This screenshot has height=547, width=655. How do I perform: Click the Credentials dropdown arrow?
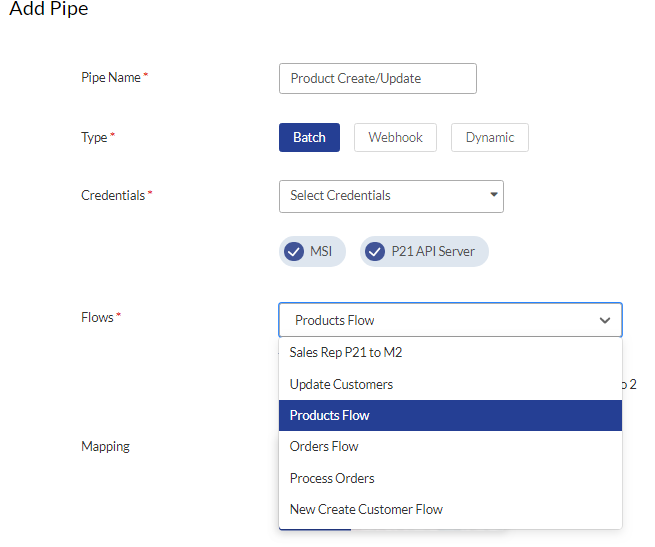494,194
